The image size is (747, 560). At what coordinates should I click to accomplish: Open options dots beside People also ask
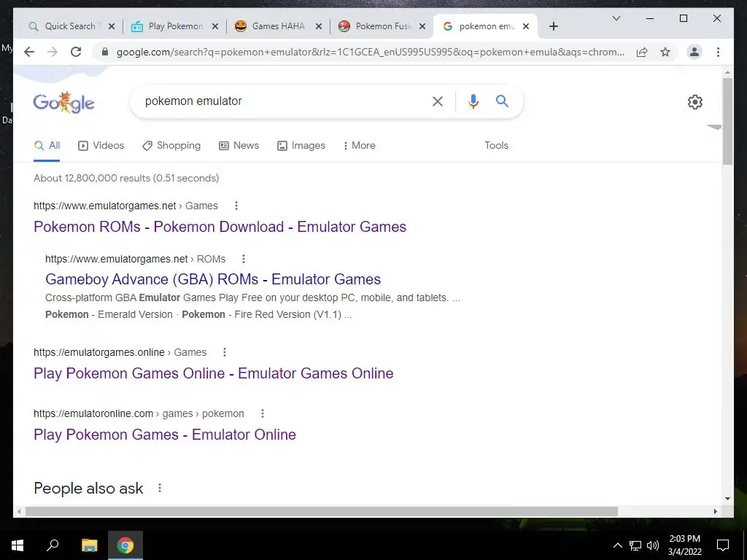pos(160,488)
